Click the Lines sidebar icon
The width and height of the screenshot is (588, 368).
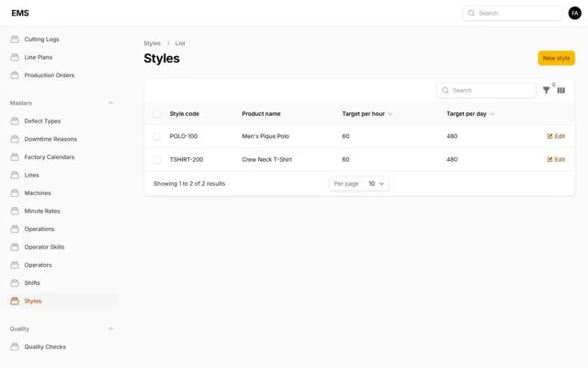click(15, 175)
